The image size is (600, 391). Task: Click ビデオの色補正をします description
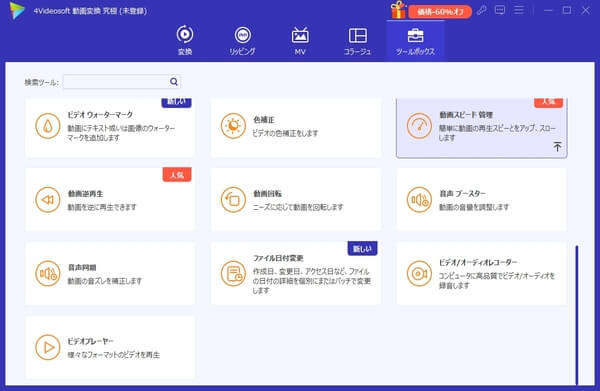point(285,133)
